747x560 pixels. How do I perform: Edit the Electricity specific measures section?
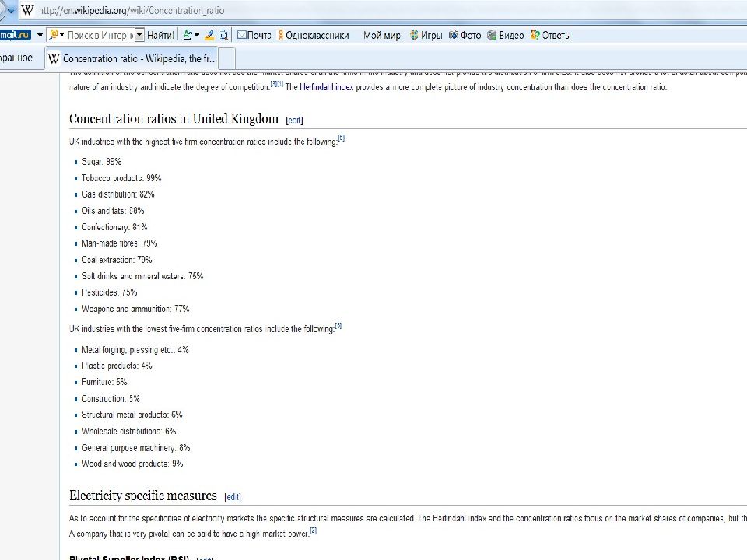click(x=233, y=497)
